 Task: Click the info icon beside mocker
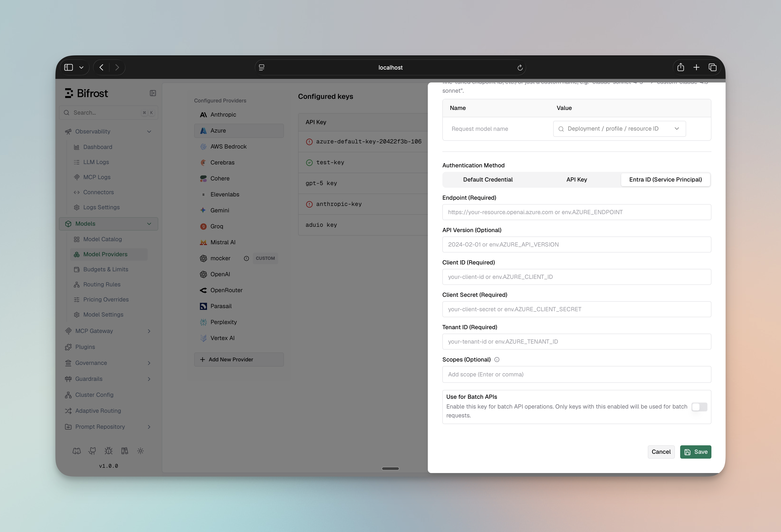(246, 258)
